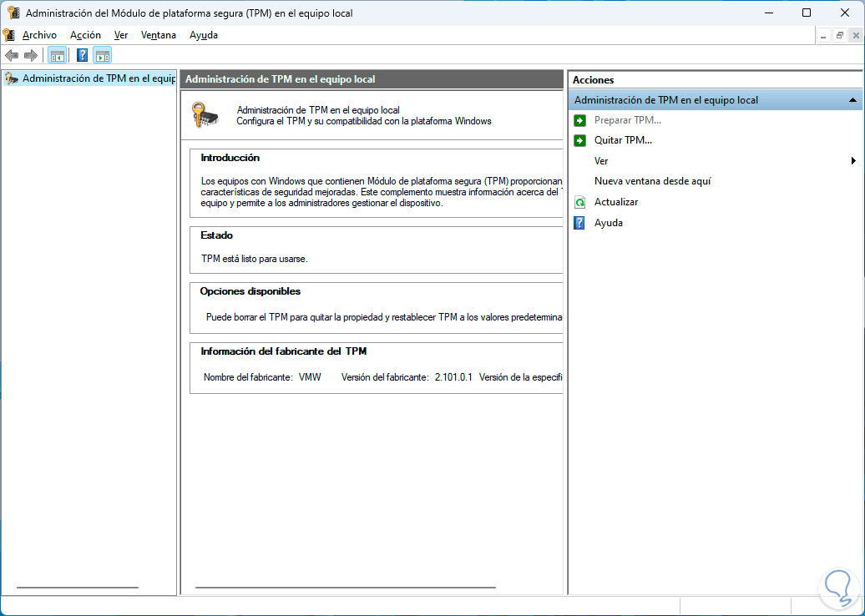Viewport: 865px width, 616px height.
Task: Click the green arrow icon beside Quitar TPM
Action: 579,140
